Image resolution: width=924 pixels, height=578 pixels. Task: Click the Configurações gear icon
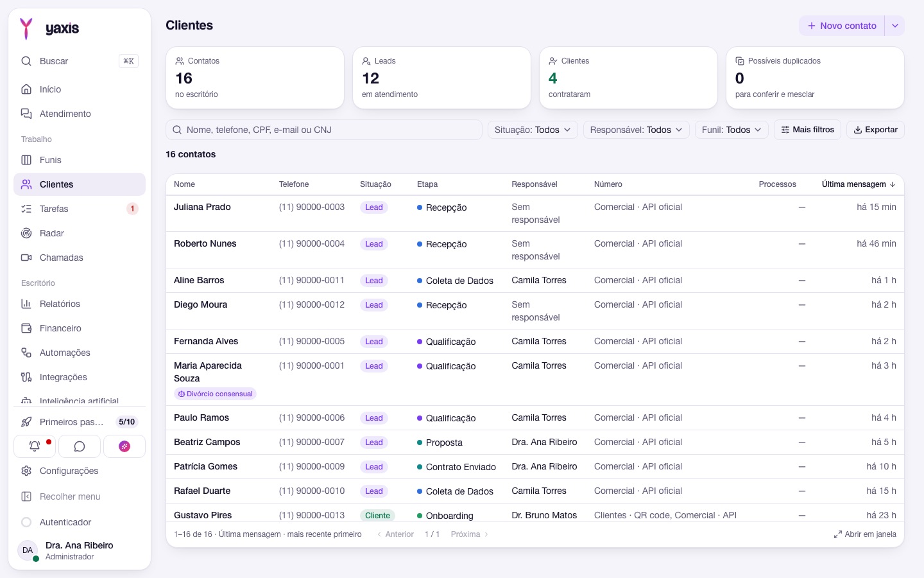tap(26, 471)
